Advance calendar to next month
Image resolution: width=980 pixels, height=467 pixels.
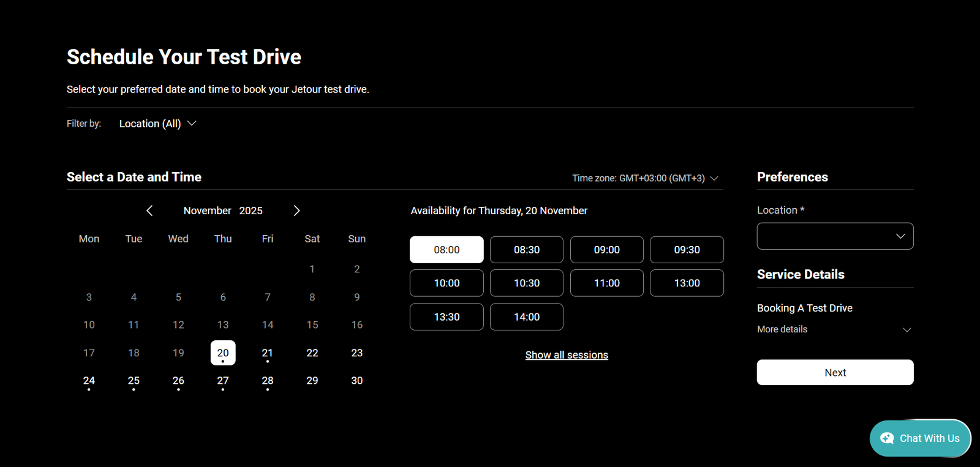pos(296,211)
